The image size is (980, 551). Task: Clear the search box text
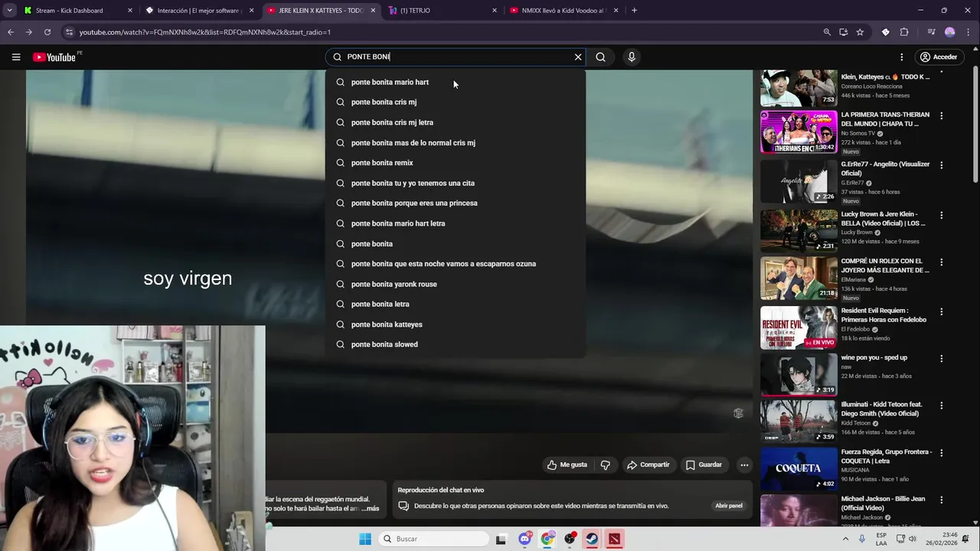coord(578,57)
